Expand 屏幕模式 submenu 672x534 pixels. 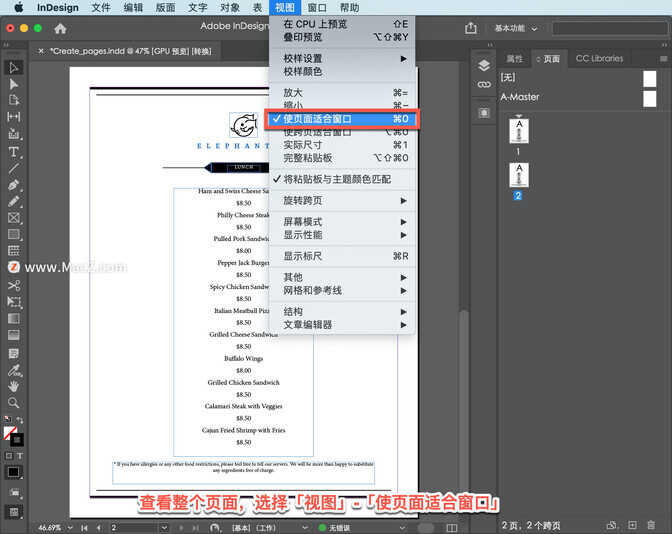coord(342,222)
